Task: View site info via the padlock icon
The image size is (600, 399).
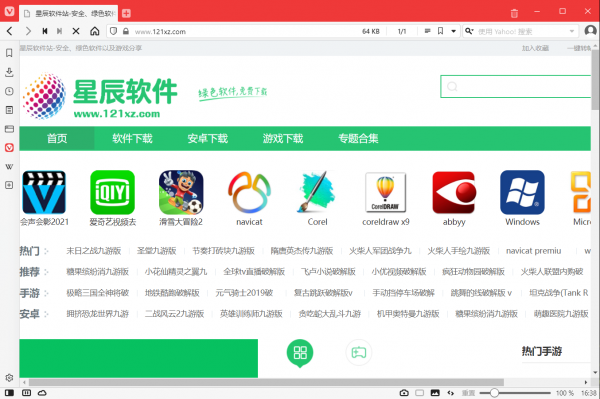Action: [x=126, y=31]
